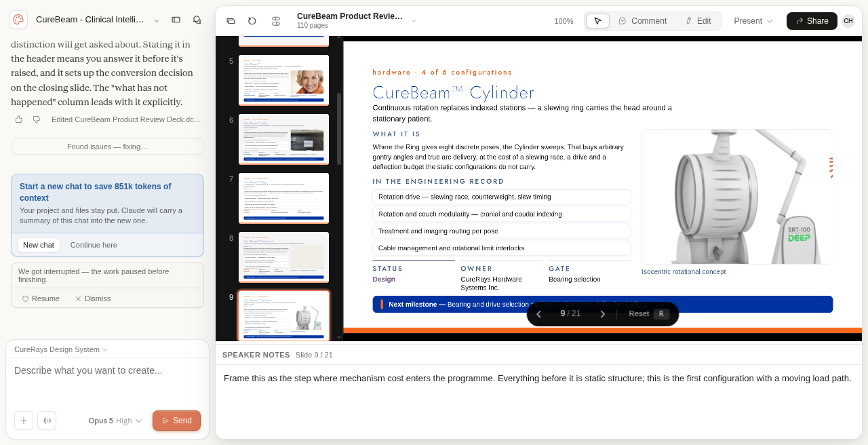The height and width of the screenshot is (445, 868).
Task: Resume the interrupted work
Action: [41, 298]
